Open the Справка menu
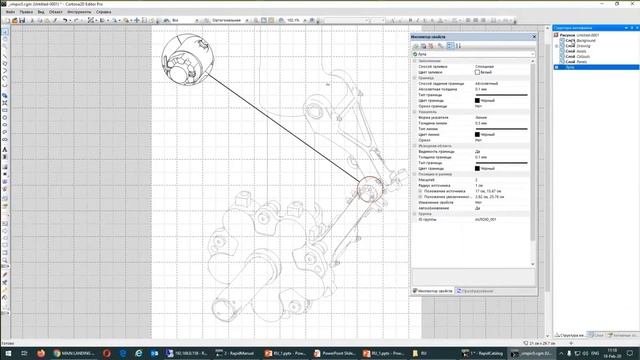 tap(104, 12)
